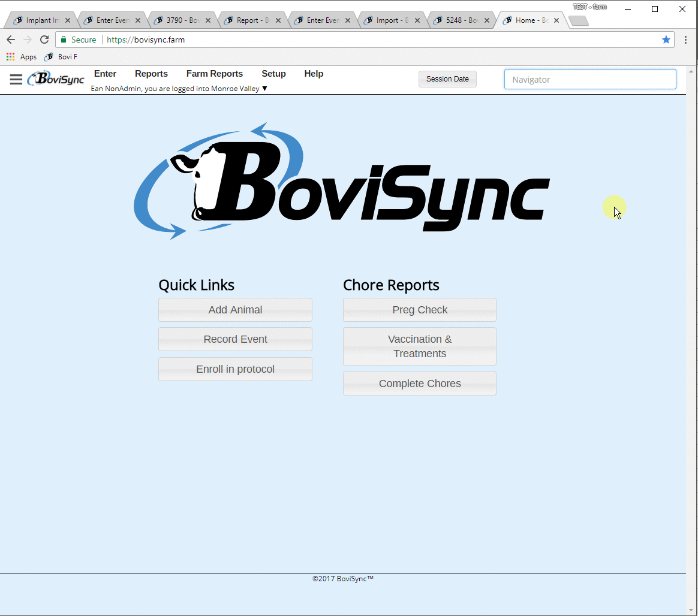Screen dimensions: 698x616
Task: Click the address bar URL
Action: tap(146, 40)
